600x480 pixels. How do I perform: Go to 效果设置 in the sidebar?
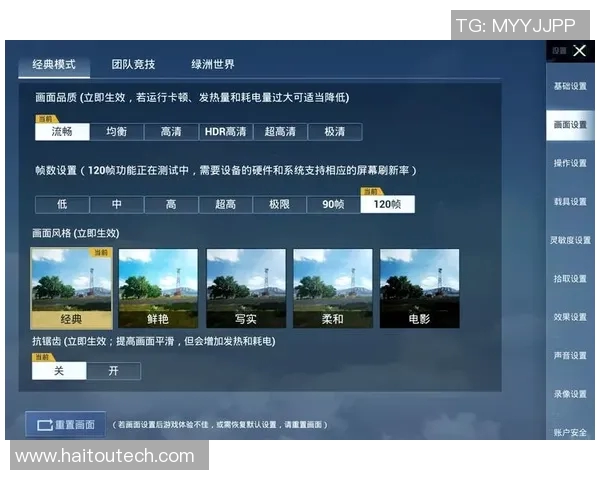570,317
